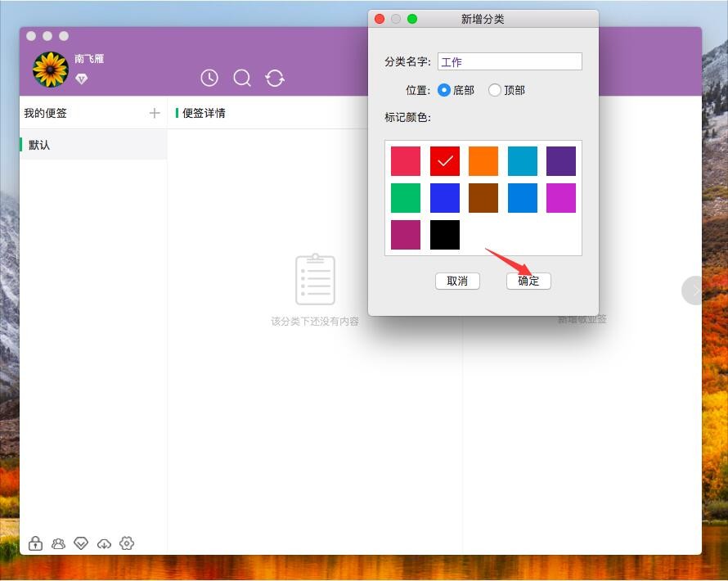Viewport: 728px width, 581px height.
Task: Click the plus icon beside 我的便签
Action: tap(155, 113)
